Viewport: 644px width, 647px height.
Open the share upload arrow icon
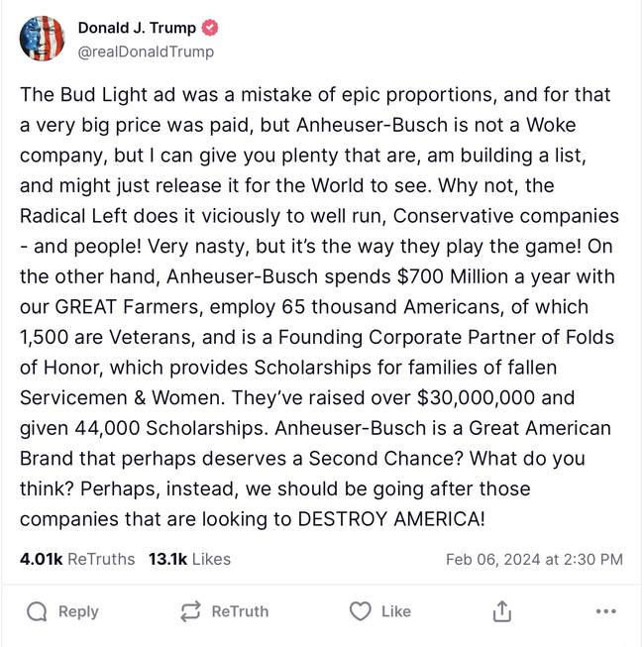[x=502, y=611]
